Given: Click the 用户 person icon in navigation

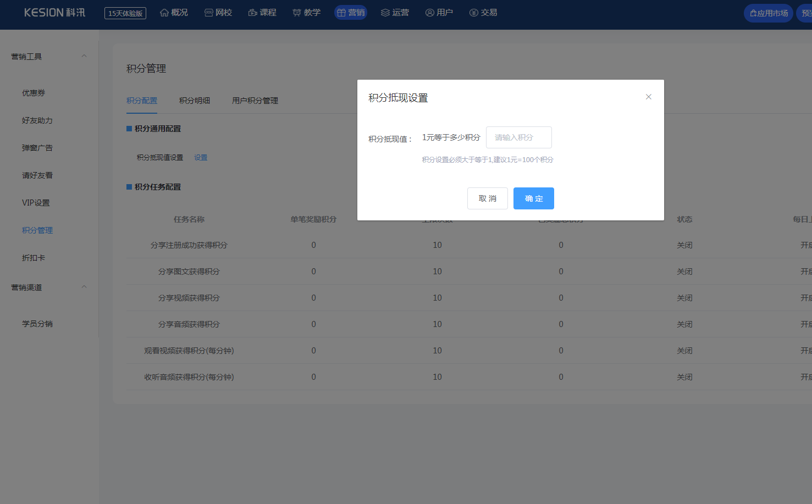Looking at the screenshot, I should [430, 13].
